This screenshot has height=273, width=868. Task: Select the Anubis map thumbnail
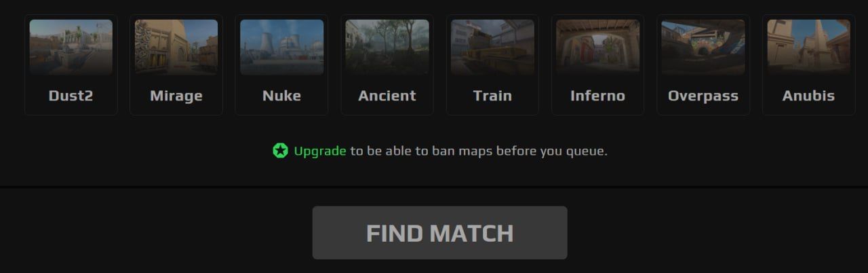809,47
